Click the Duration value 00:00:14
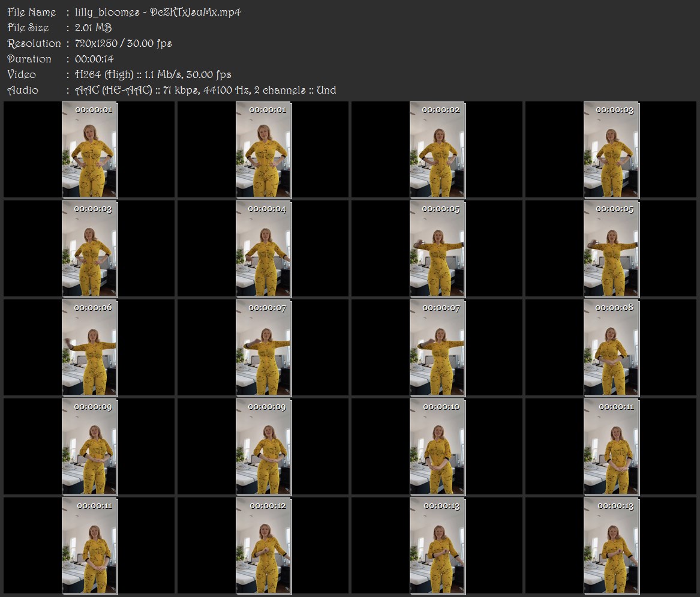This screenshot has height=597, width=700. pos(94,59)
